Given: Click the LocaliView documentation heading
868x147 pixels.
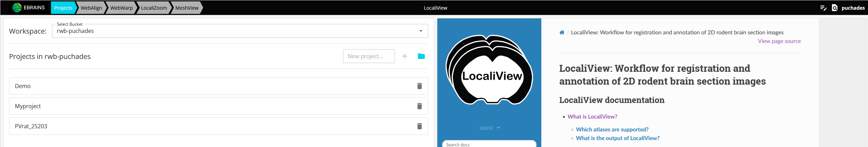Looking at the screenshot, I should [612, 100].
